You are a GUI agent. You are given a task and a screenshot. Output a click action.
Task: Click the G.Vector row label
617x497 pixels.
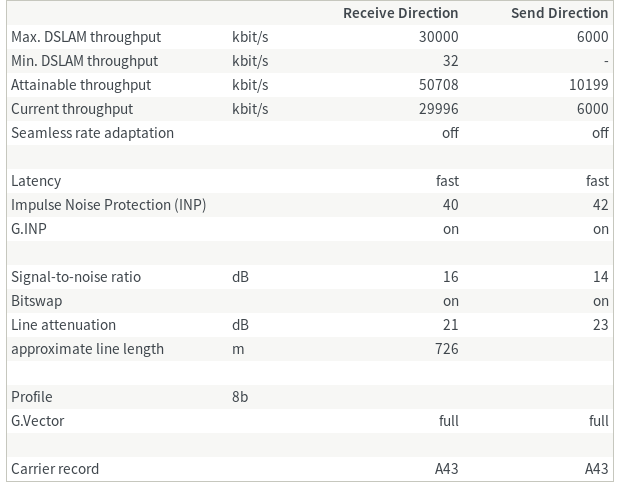click(x=38, y=421)
